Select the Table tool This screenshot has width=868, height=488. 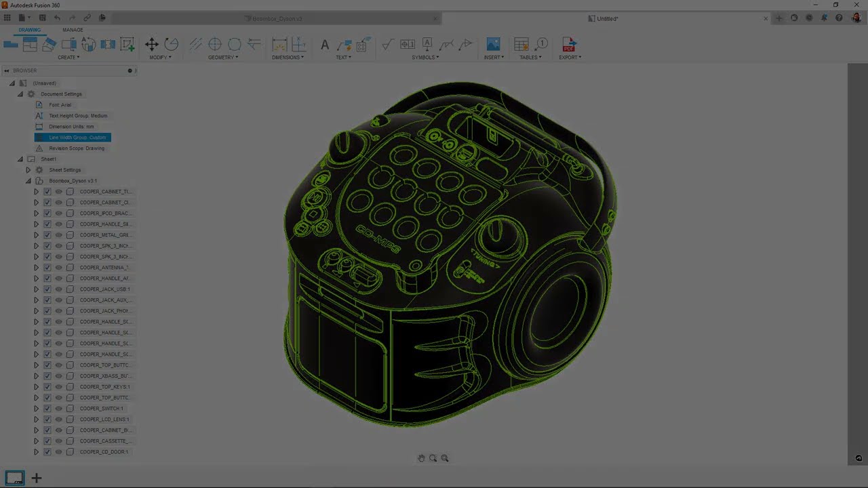click(521, 45)
